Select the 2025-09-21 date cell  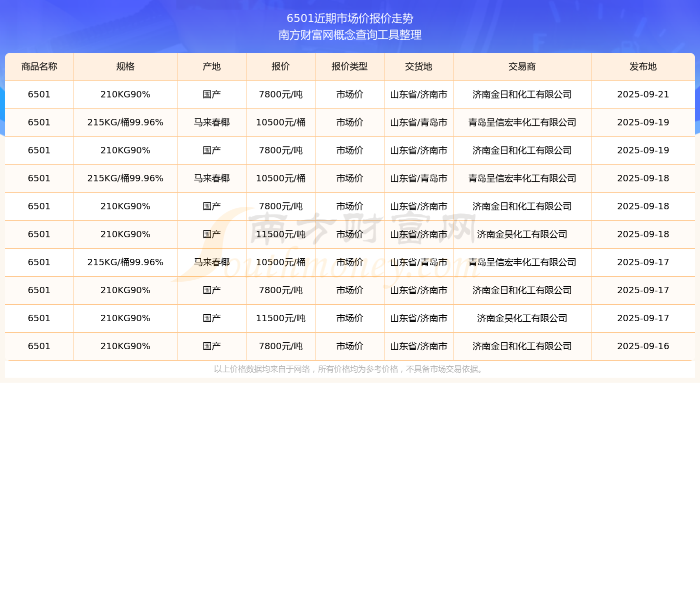(643, 94)
